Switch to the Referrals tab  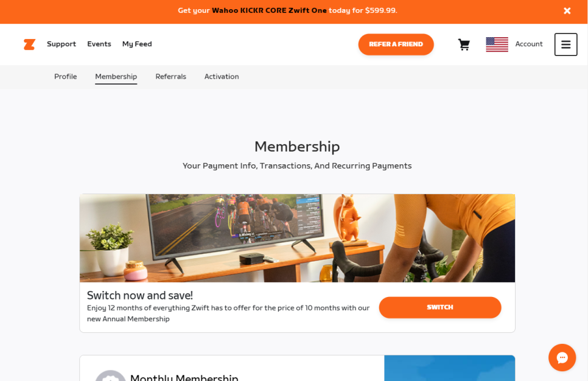point(170,77)
